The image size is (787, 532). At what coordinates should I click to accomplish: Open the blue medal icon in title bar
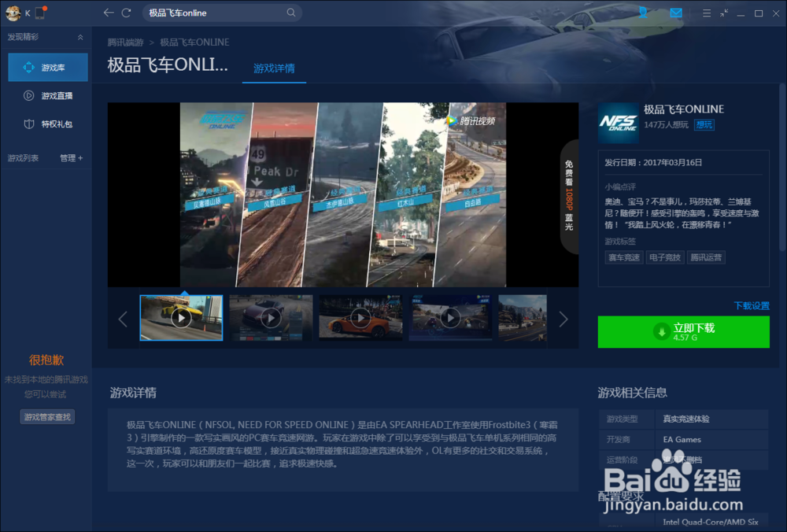pyautogui.click(x=643, y=13)
